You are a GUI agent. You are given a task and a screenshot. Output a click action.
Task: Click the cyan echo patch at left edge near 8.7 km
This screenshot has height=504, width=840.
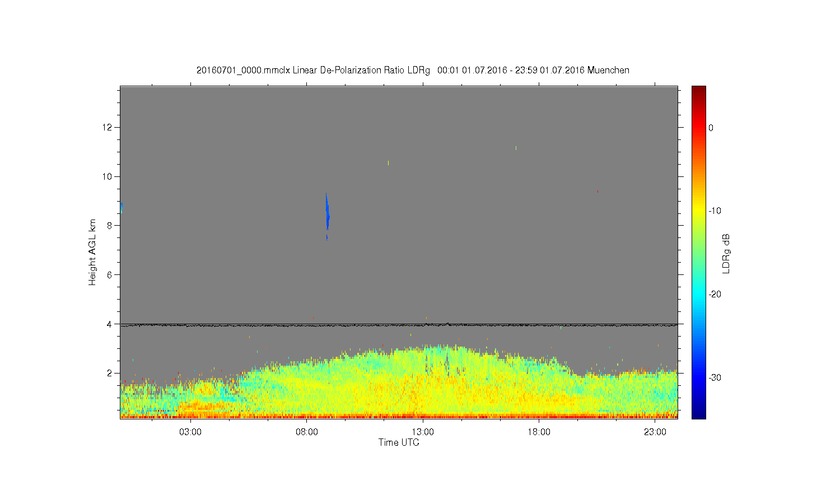click(x=122, y=208)
